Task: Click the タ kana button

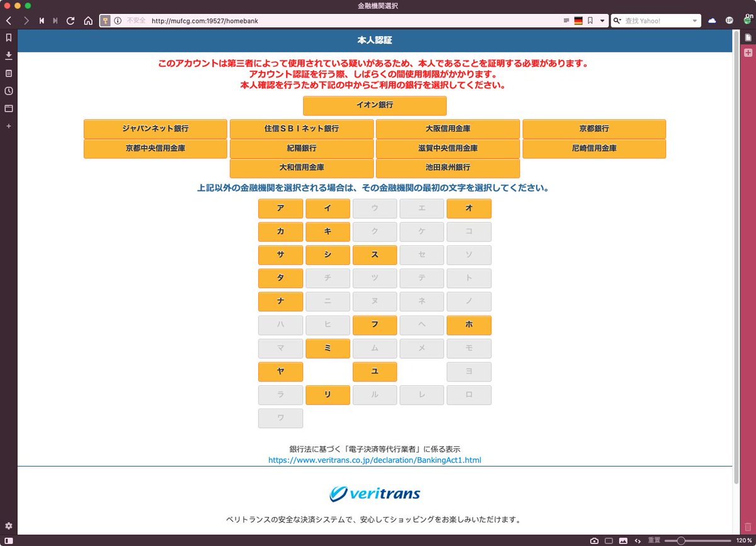Action: [280, 279]
